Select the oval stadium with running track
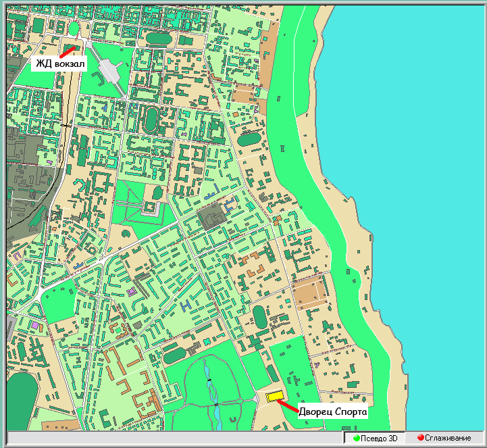This screenshot has width=487, height=448. coord(149,120)
